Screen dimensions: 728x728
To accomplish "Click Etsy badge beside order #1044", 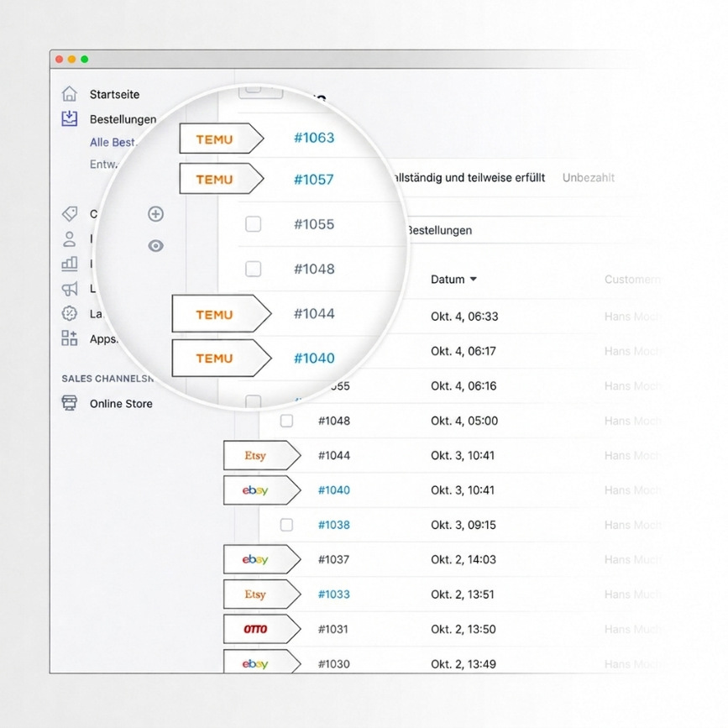I will pos(262,455).
